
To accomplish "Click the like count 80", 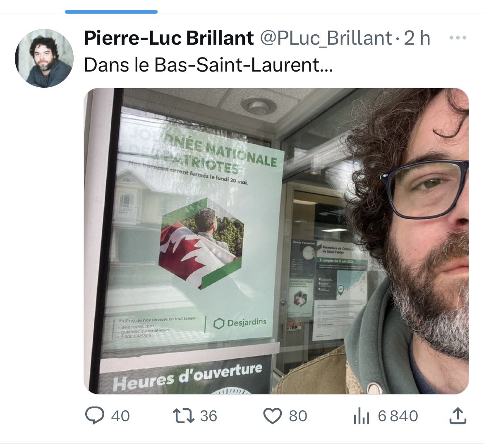I will coord(298,416).
